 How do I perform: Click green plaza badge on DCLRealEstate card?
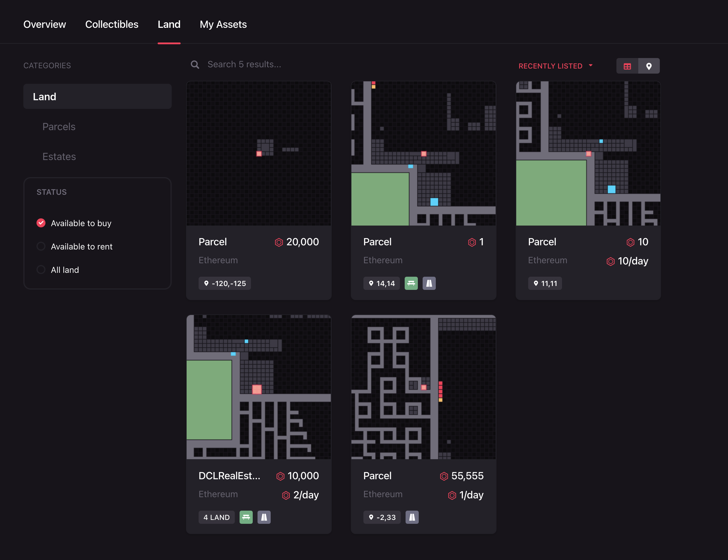[x=246, y=517]
